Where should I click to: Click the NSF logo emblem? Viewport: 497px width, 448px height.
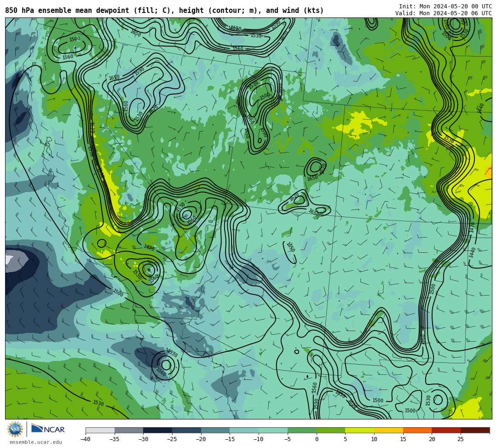tap(15, 430)
